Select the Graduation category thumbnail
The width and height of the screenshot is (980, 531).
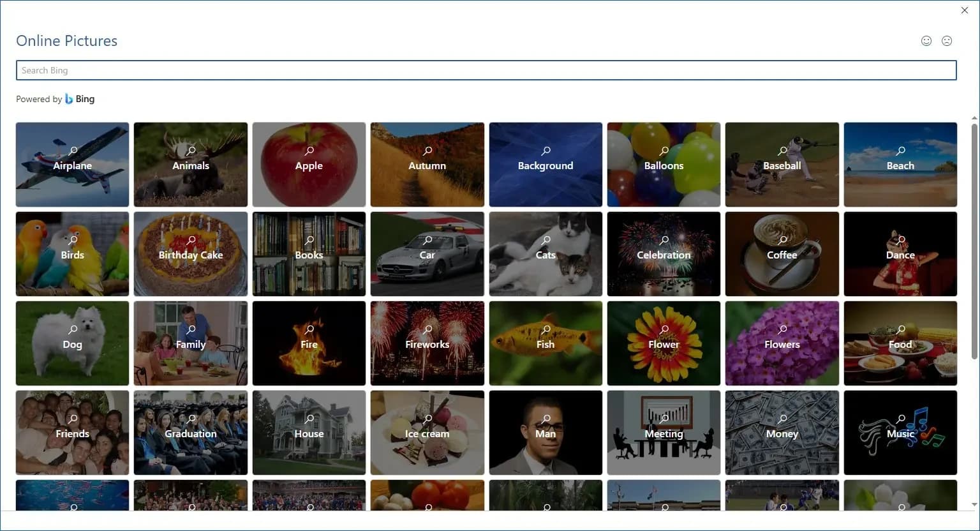191,433
